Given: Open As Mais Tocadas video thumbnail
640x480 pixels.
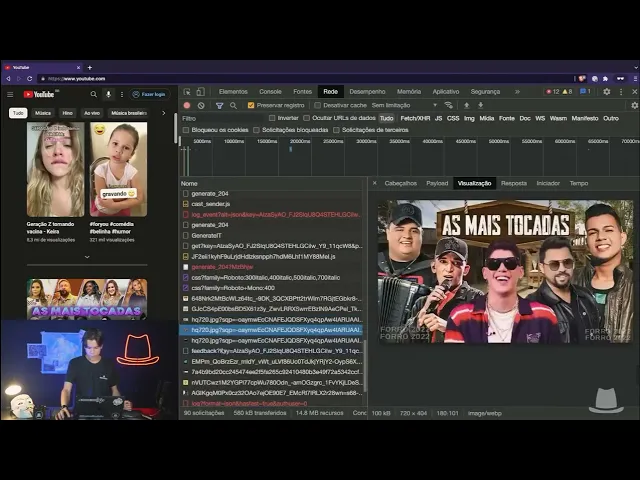Looking at the screenshot, I should point(87,299).
